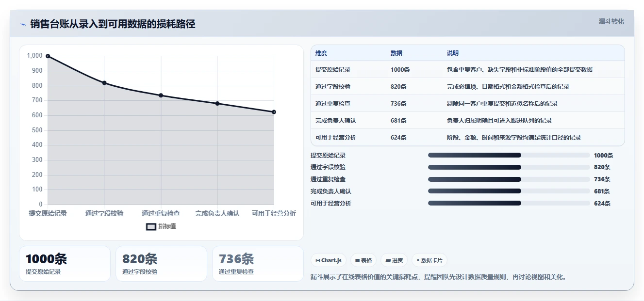Click the footer note starting 漏斗展示了
644x301 pixels.
(x=438, y=277)
